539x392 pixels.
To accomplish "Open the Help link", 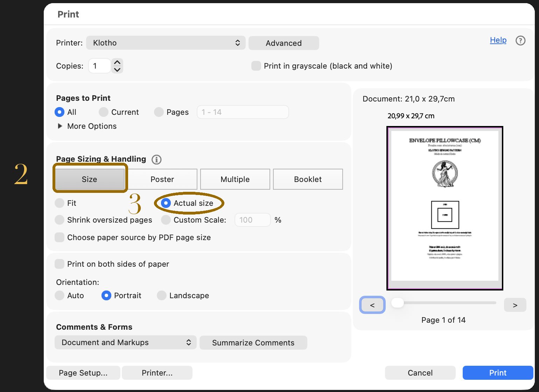I will point(498,40).
